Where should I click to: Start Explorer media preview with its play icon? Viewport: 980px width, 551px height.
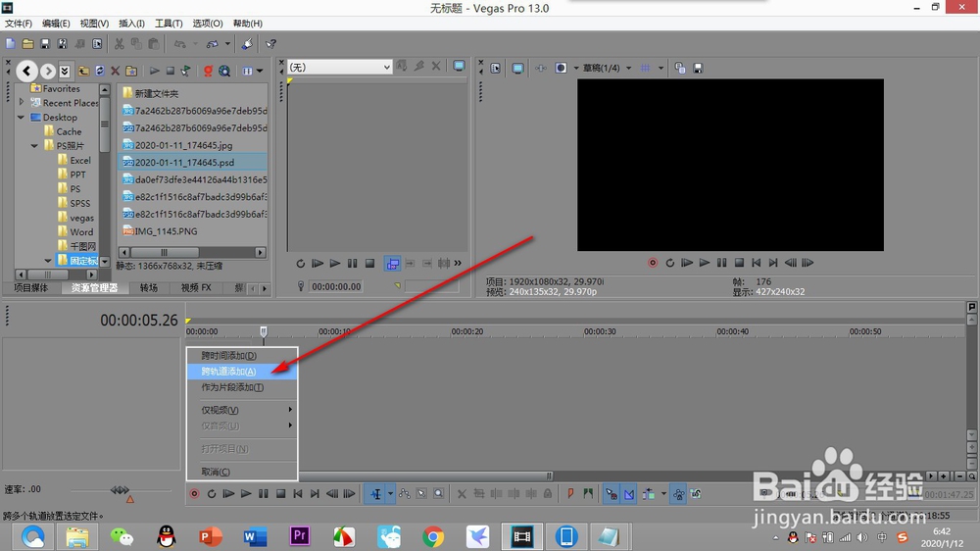coord(155,71)
